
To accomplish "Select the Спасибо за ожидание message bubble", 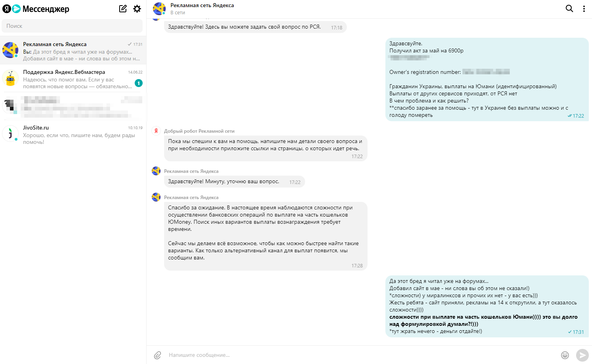I will pos(265,236).
